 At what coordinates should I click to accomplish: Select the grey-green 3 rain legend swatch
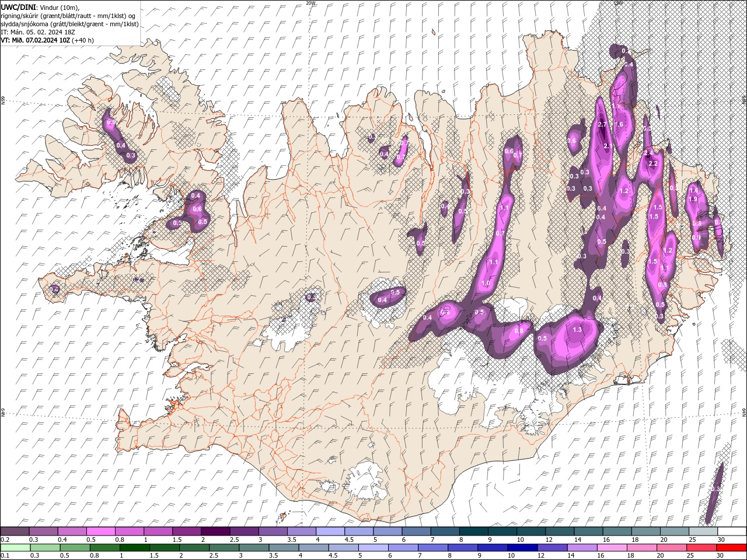coord(254,548)
